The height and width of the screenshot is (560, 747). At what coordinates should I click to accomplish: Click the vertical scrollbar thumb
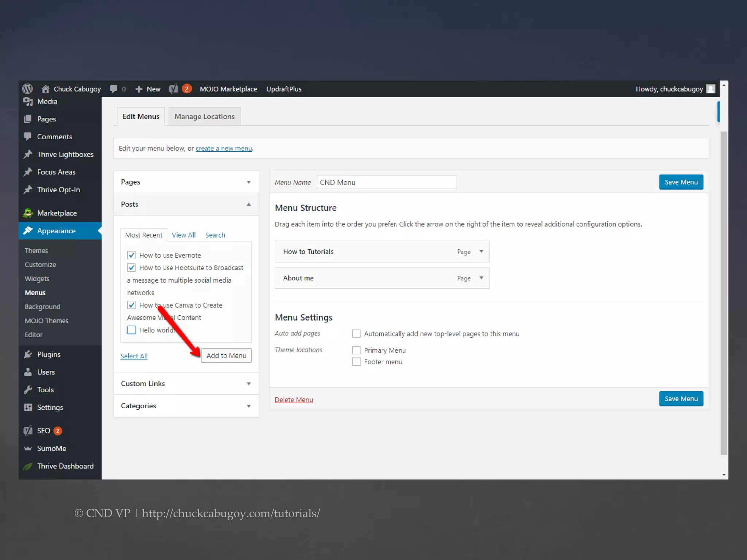tap(724, 293)
